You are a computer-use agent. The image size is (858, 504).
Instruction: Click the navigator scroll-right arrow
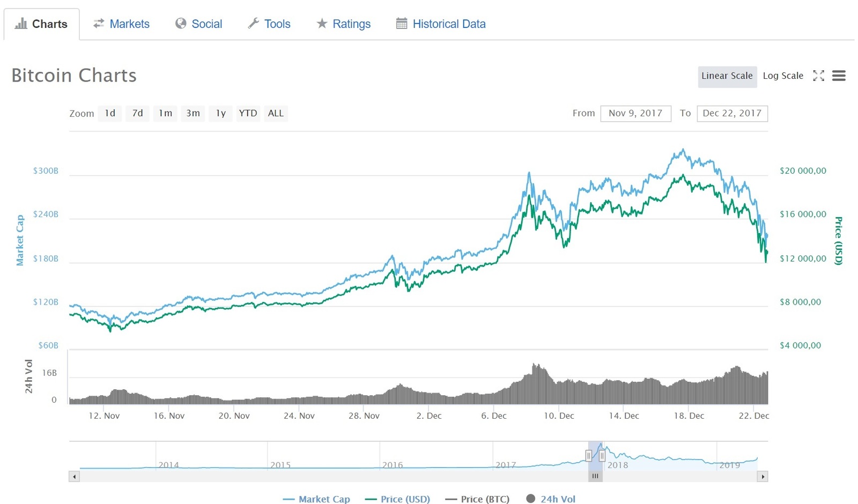click(763, 477)
